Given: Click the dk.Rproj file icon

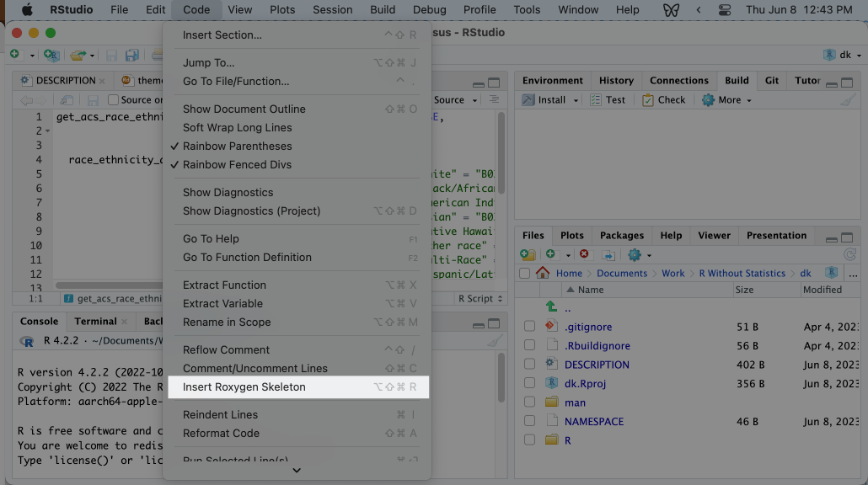Looking at the screenshot, I should click(551, 382).
